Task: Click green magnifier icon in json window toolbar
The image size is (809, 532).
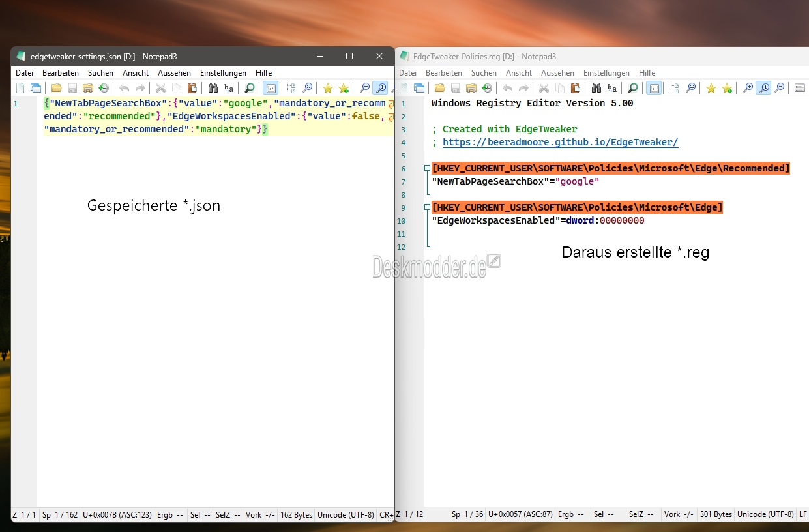Action: (250, 88)
